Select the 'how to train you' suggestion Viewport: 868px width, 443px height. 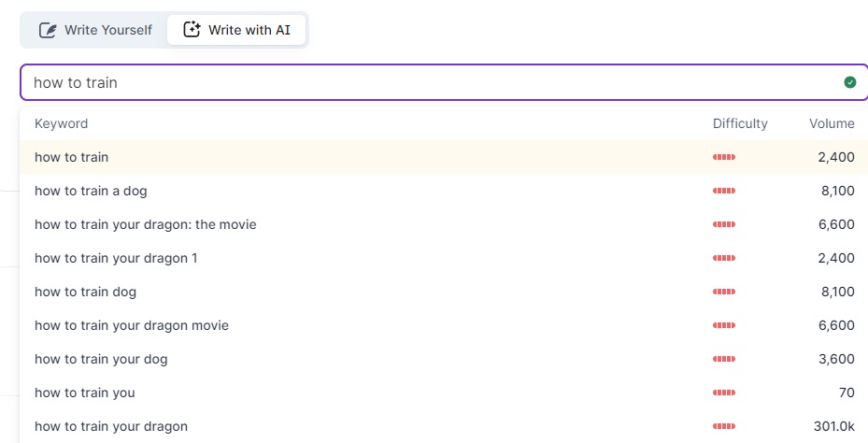[85, 393]
